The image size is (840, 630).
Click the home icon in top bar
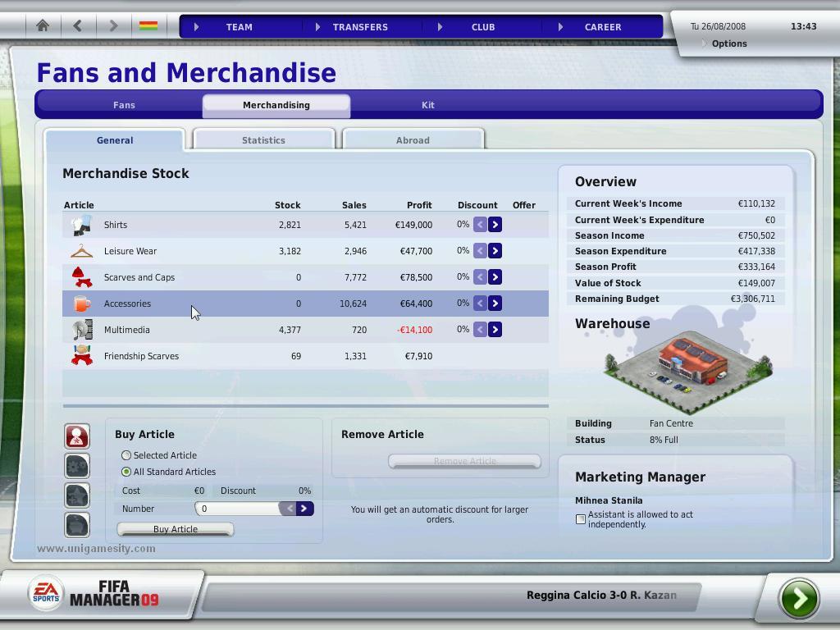point(43,26)
